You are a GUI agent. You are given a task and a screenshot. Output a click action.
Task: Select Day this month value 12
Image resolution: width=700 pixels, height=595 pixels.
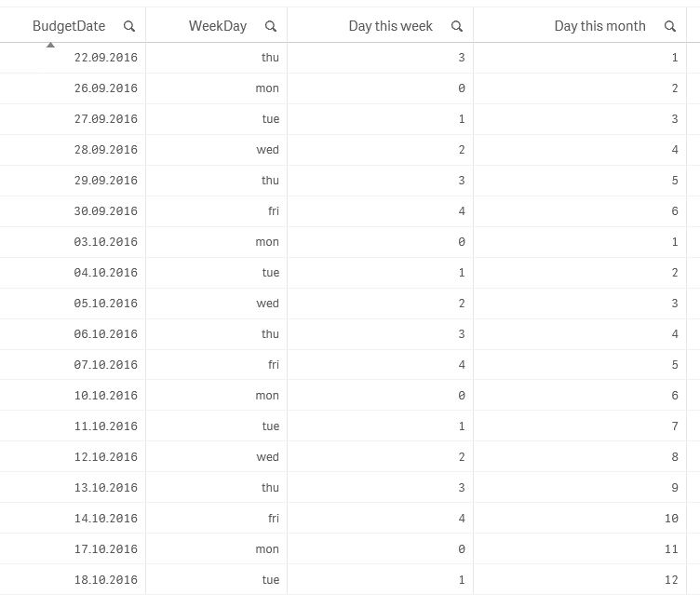pyautogui.click(x=670, y=580)
